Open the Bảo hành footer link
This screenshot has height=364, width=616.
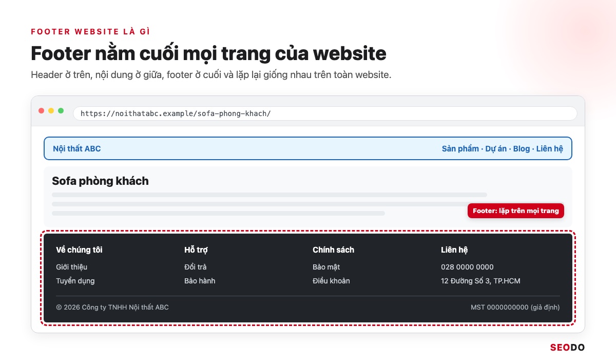click(200, 281)
